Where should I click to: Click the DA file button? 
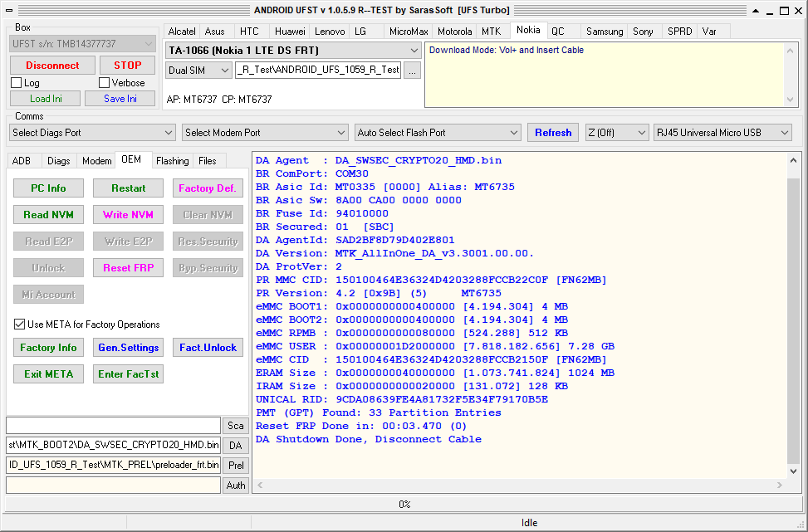[236, 446]
